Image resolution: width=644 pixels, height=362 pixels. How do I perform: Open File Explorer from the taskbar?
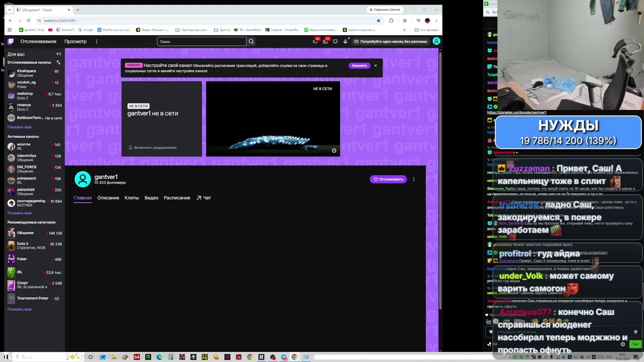coord(114,357)
